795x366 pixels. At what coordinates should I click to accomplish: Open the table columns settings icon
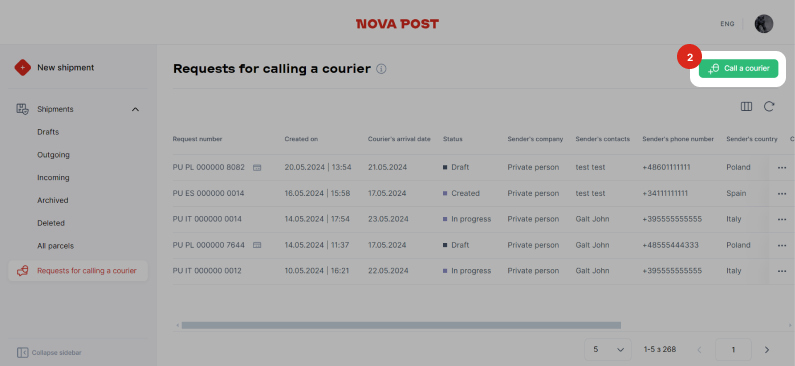[746, 106]
